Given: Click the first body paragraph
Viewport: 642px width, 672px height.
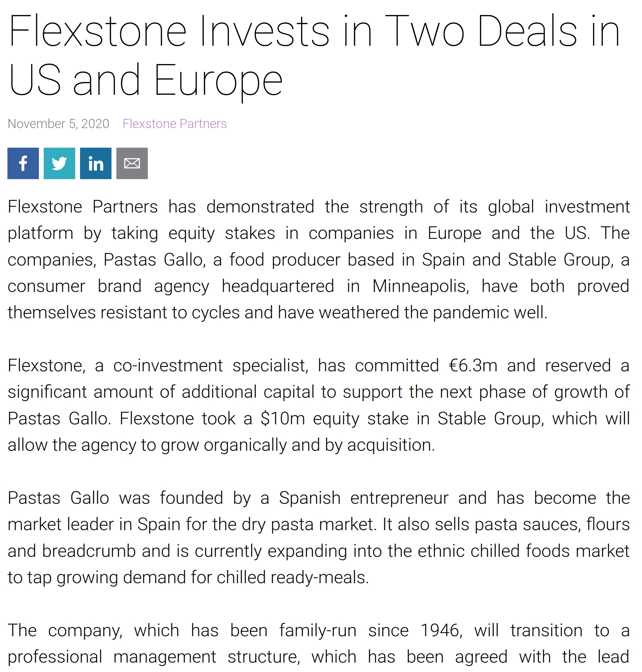Looking at the screenshot, I should (318, 259).
